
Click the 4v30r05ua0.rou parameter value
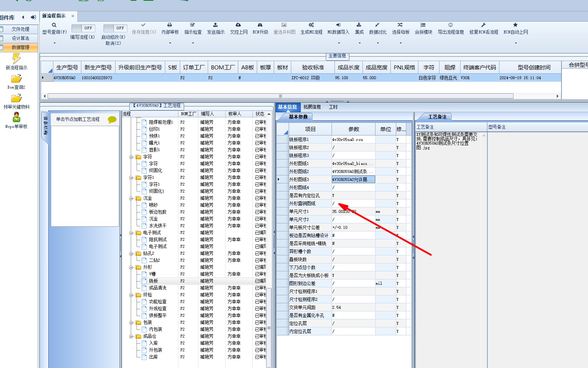tap(353, 139)
